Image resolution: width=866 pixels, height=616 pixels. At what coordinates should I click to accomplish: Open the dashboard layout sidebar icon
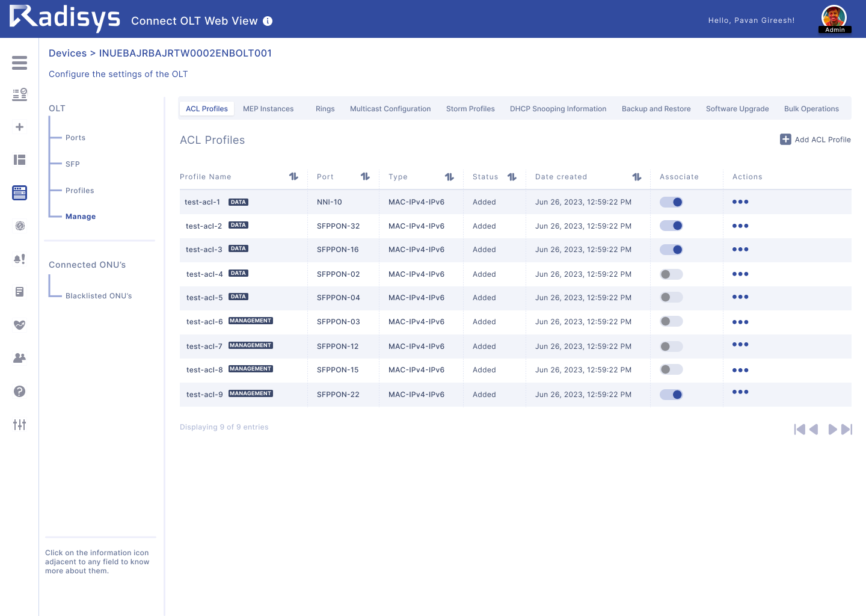[x=19, y=159]
